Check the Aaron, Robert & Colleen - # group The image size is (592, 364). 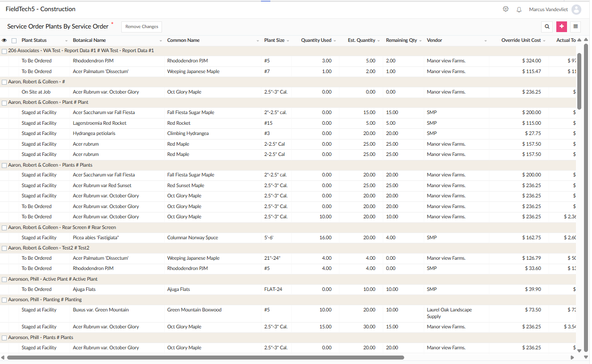point(4,82)
